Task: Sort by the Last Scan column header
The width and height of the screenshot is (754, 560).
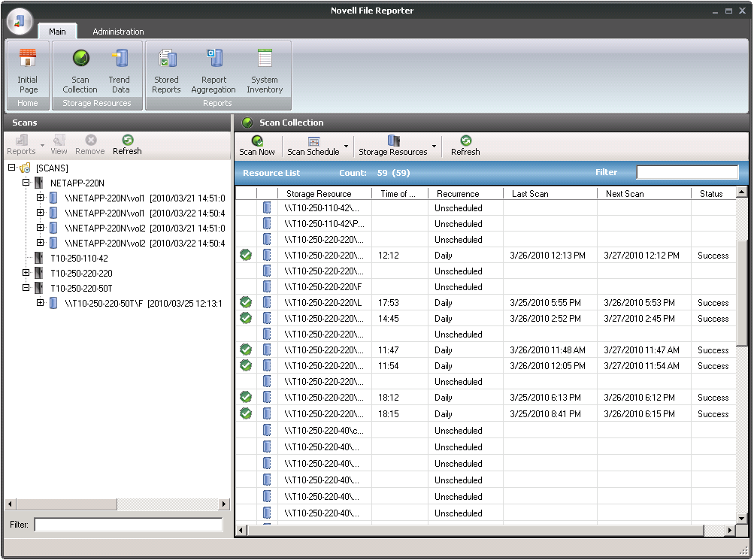Action: click(530, 194)
